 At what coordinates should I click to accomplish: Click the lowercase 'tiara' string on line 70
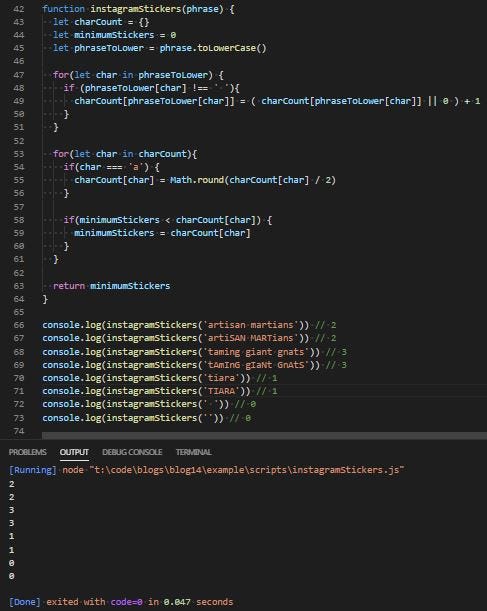pos(221,378)
